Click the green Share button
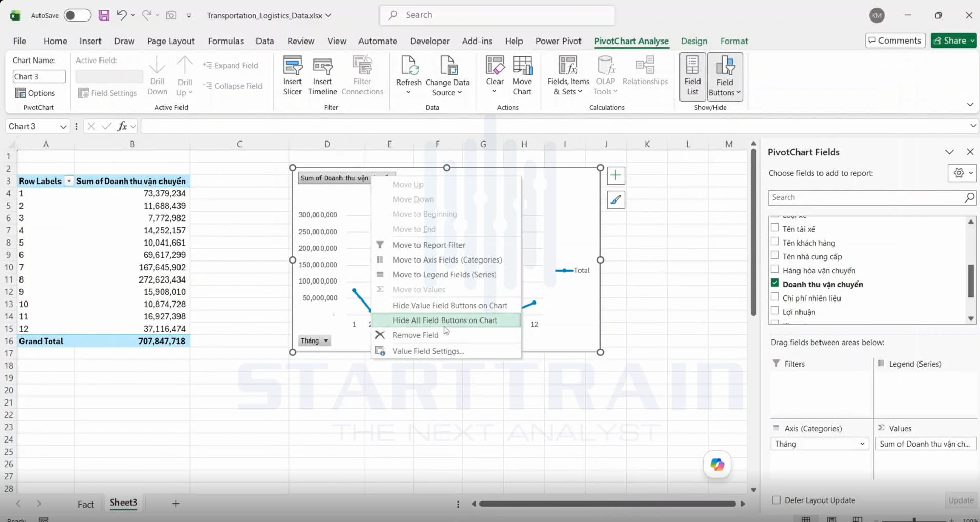980x522 pixels. click(954, 41)
